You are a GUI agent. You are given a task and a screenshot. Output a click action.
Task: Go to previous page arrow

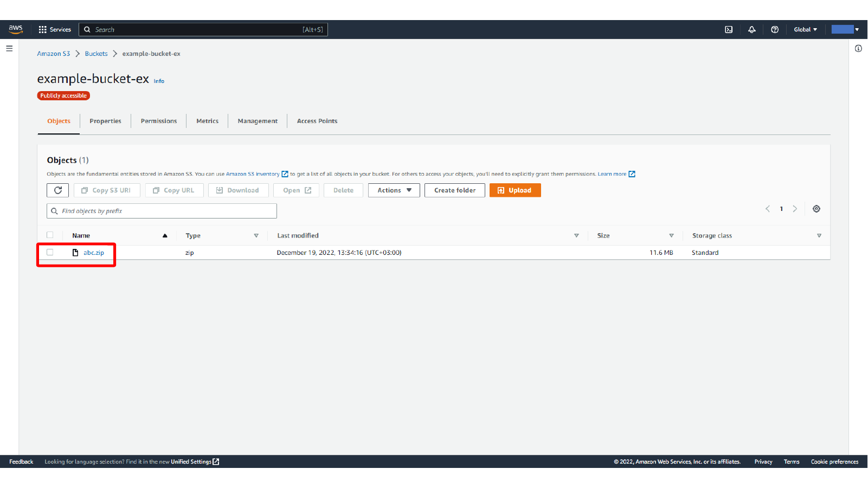768,209
